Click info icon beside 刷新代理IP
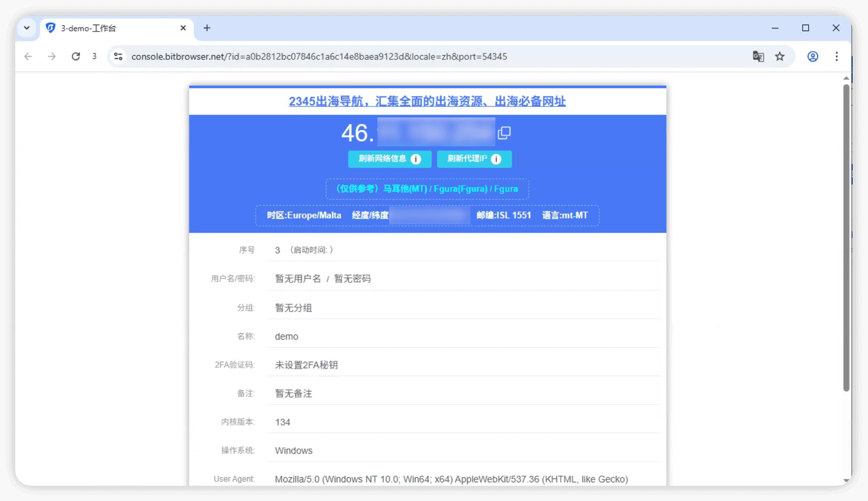 496,159
